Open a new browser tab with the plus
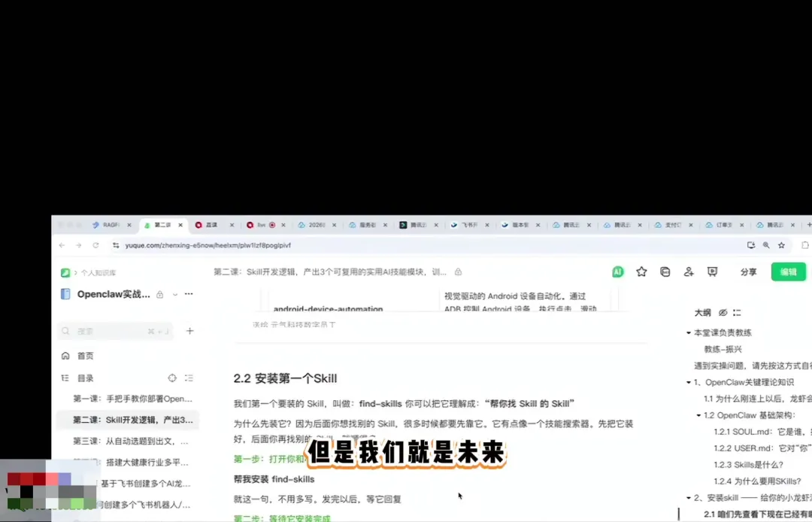Viewport: 812px width, 522px height. coord(808,225)
